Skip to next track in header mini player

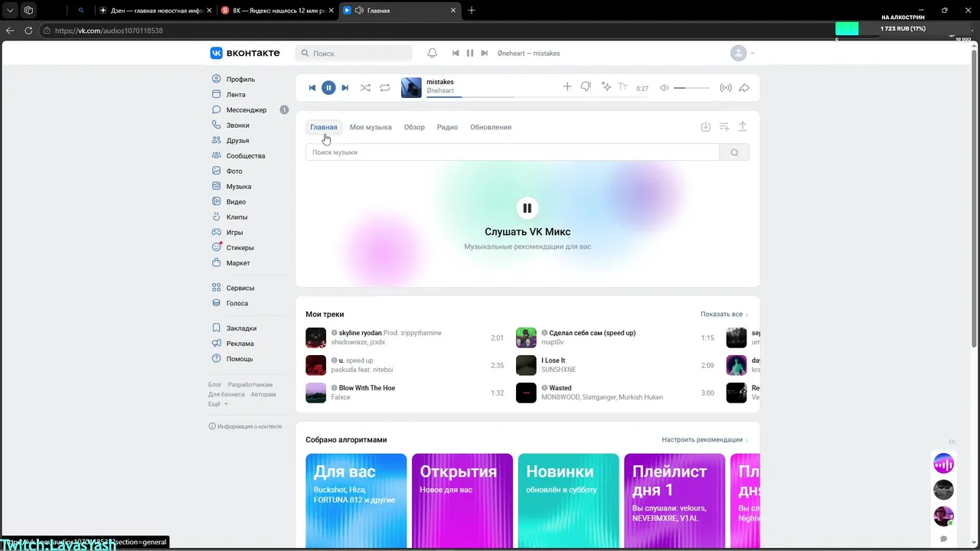(485, 54)
